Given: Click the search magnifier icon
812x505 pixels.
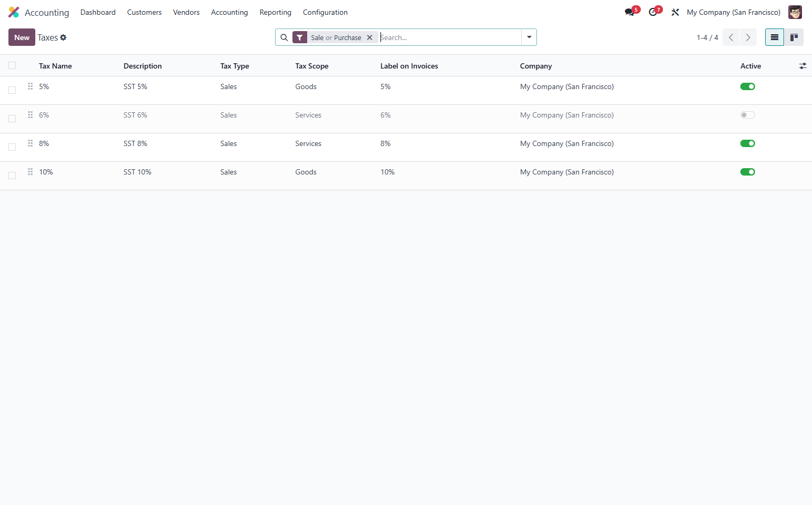Looking at the screenshot, I should pos(284,37).
